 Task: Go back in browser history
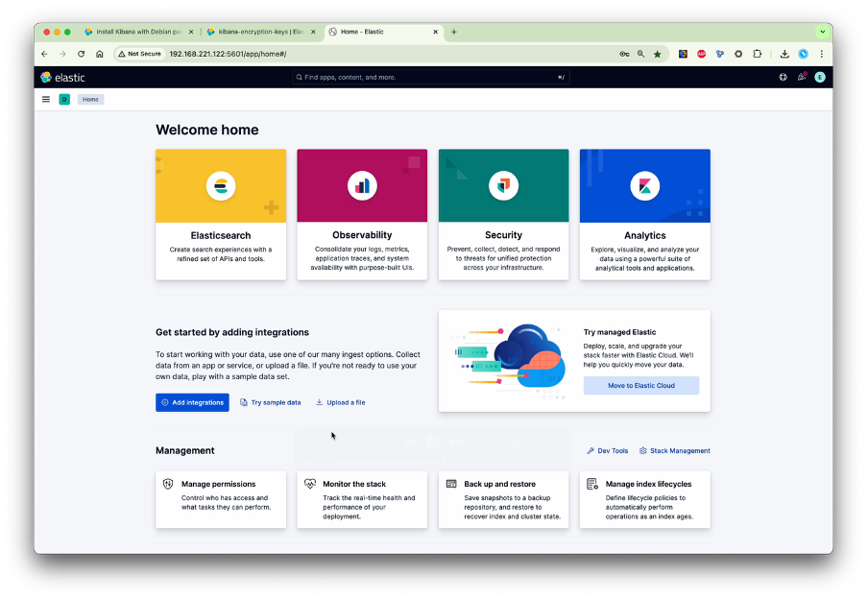click(44, 54)
